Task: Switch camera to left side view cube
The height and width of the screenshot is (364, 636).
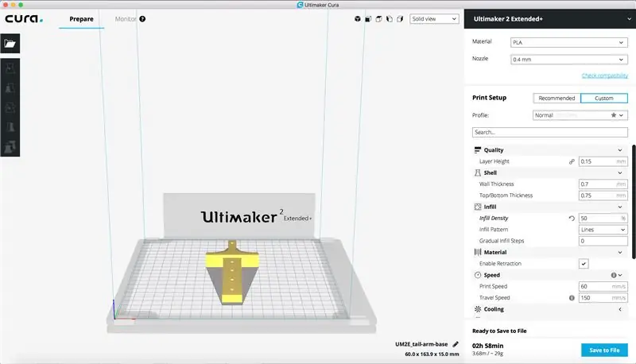Action: pyautogui.click(x=390, y=18)
